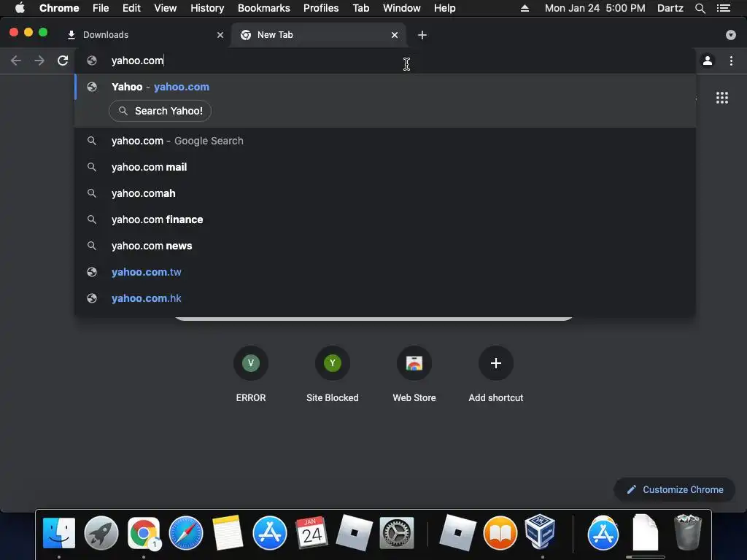Open the File menu
The image size is (747, 560).
101,8
